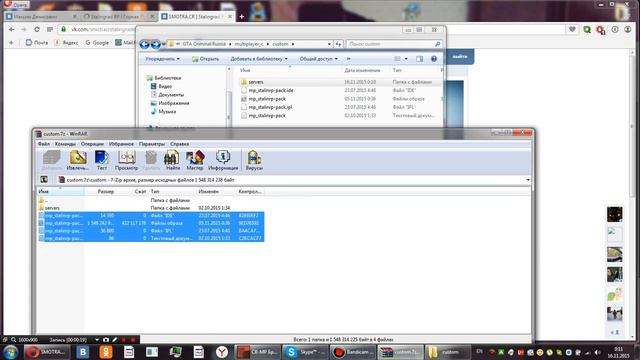The image size is (640, 360).
Task: Open the View (Просмотр) tool in WinRAR
Action: click(x=126, y=160)
